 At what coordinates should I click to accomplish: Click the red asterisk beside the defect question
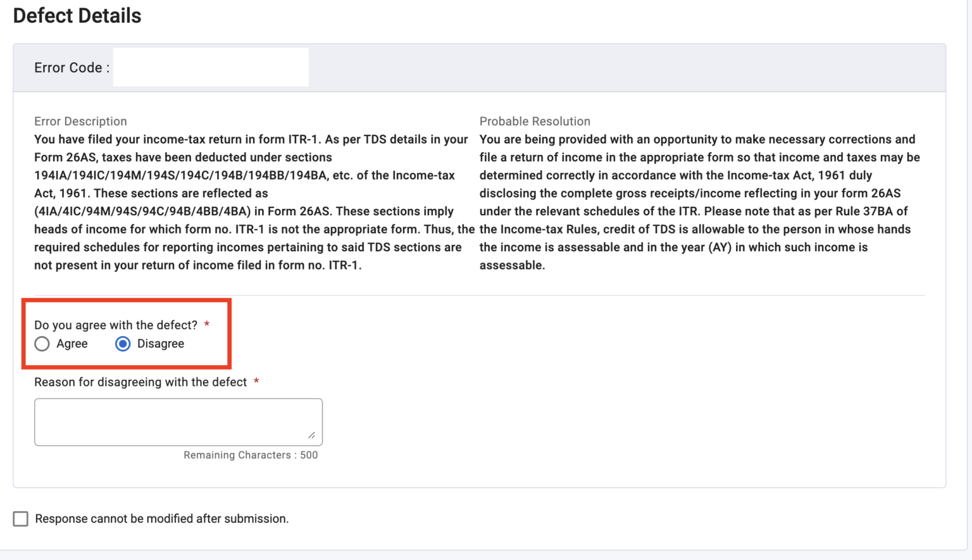click(207, 324)
